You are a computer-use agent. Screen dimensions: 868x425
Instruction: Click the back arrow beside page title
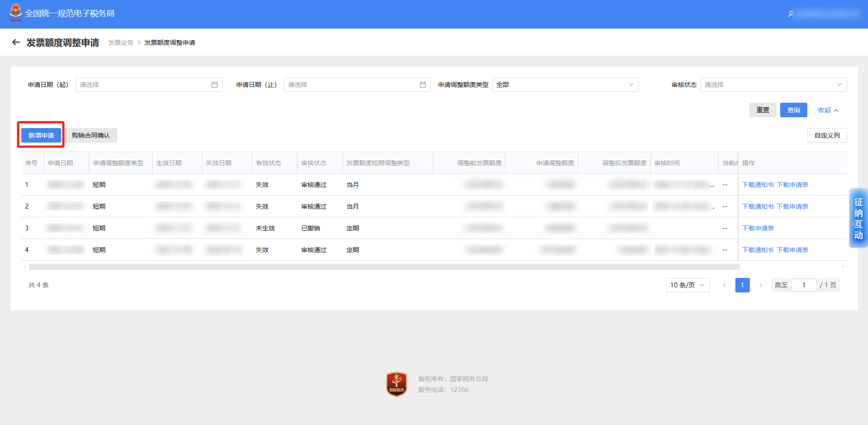16,43
